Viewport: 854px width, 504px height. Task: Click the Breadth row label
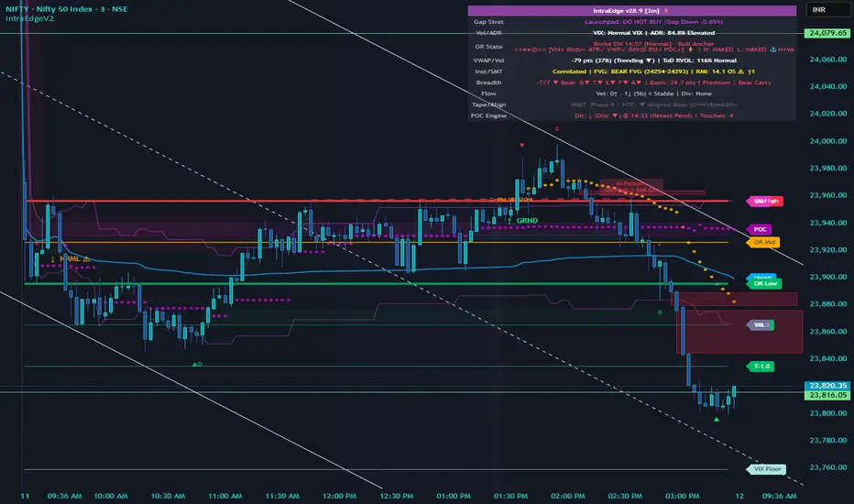[x=488, y=82]
